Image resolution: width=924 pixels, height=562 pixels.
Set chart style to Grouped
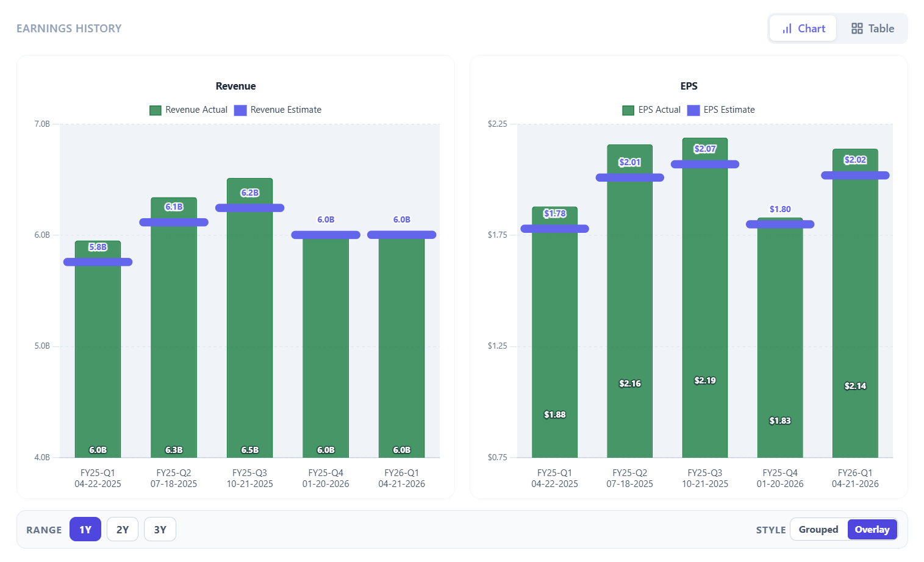coord(818,529)
